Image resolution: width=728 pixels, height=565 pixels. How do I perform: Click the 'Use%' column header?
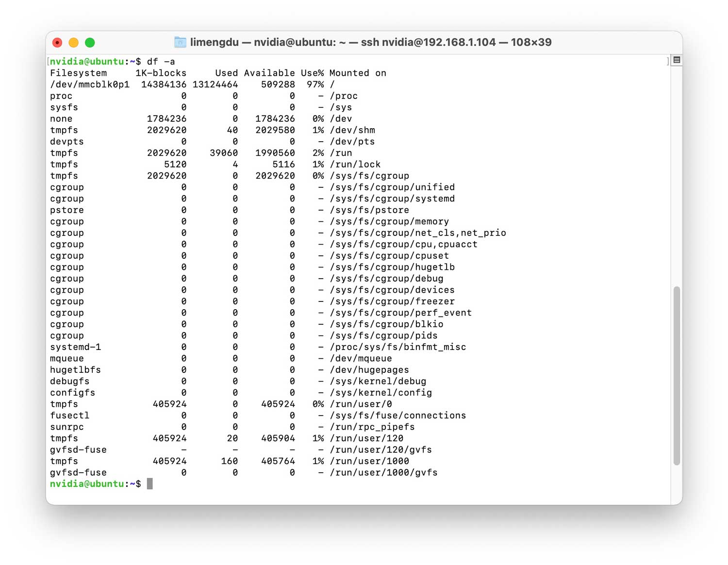coord(312,73)
